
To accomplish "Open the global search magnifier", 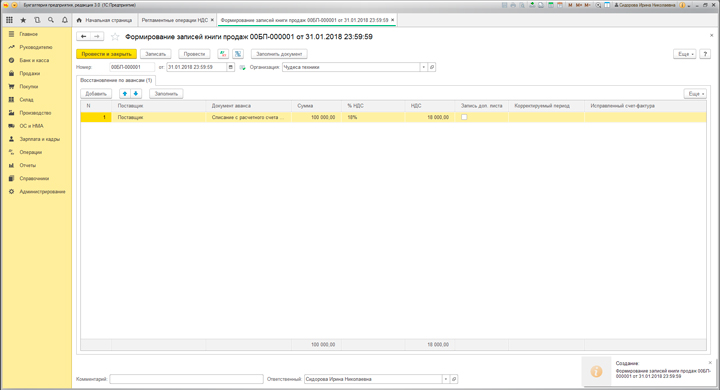I will tap(51, 20).
